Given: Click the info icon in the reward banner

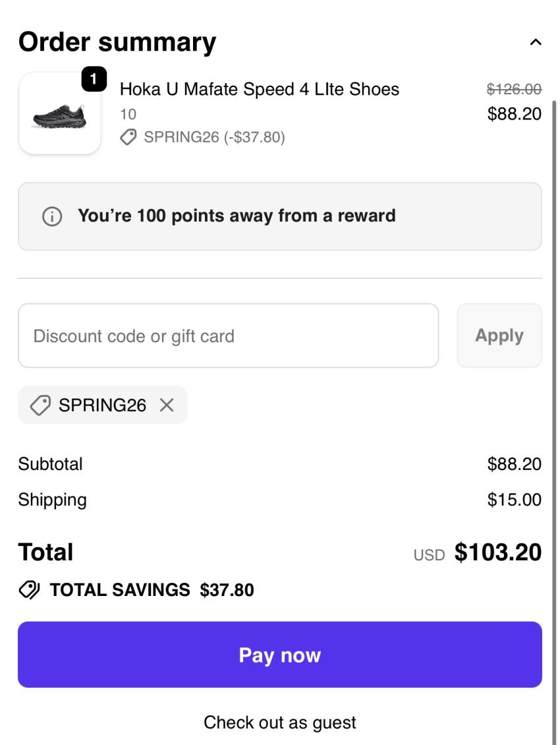Looking at the screenshot, I should pyautogui.click(x=51, y=217).
